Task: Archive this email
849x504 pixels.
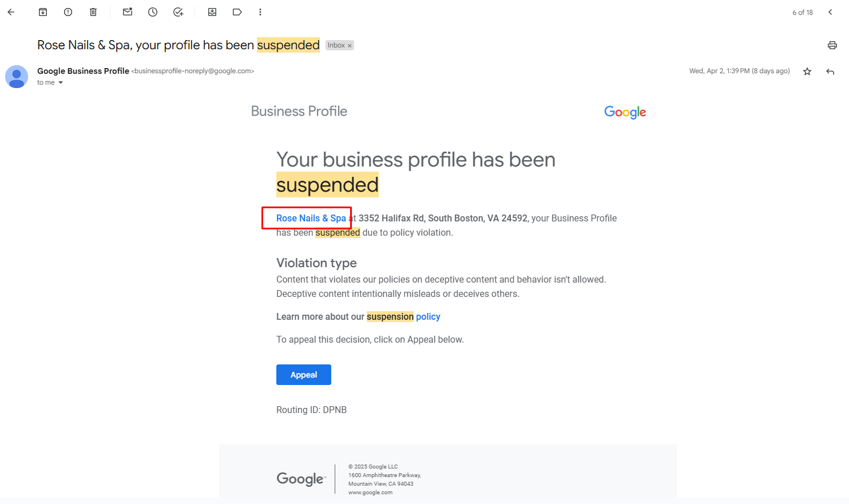Action: (43, 12)
